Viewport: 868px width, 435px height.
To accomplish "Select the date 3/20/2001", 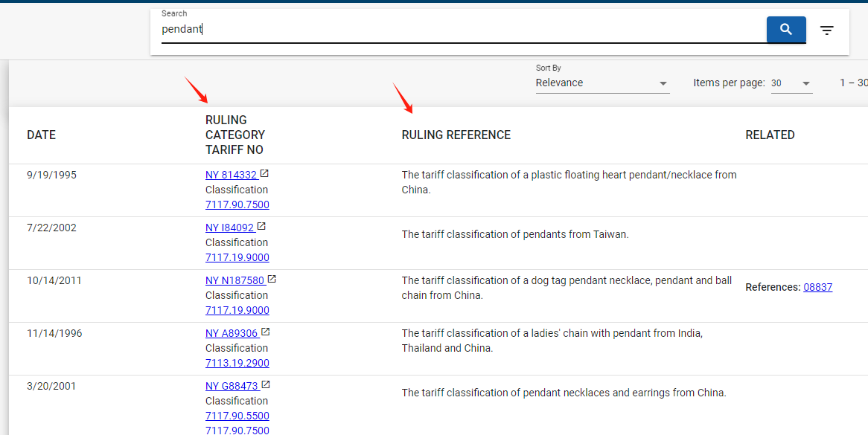I will (51, 386).
